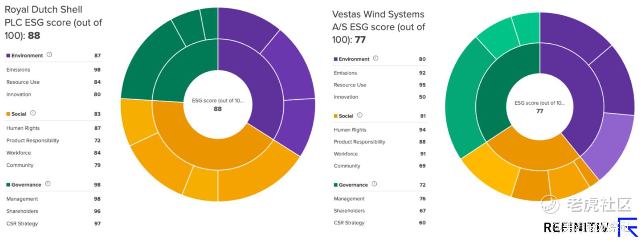The width and height of the screenshot is (644, 242).
Task: Click the center score 77 in Vestas donut
Action: coord(540,111)
